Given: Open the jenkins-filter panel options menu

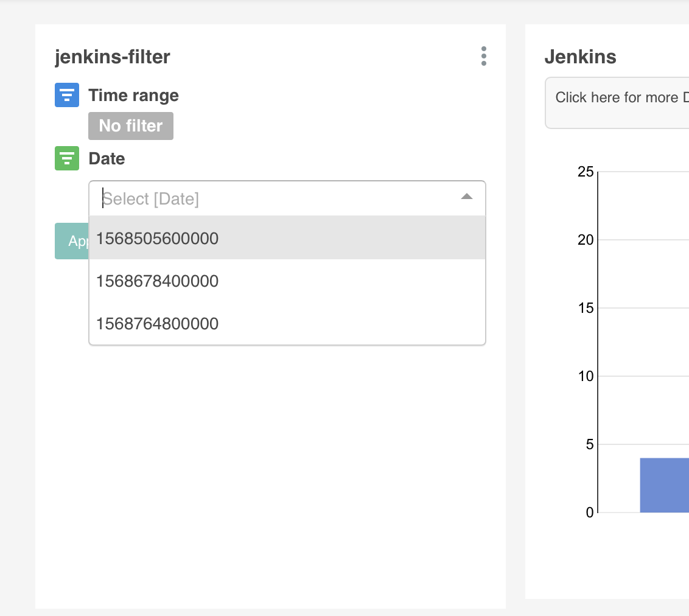Looking at the screenshot, I should (x=484, y=57).
